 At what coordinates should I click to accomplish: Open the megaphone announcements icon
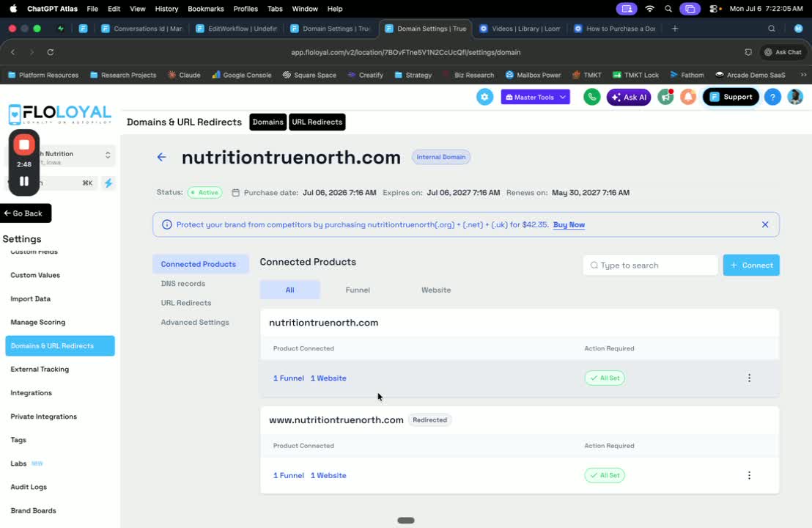(x=665, y=97)
